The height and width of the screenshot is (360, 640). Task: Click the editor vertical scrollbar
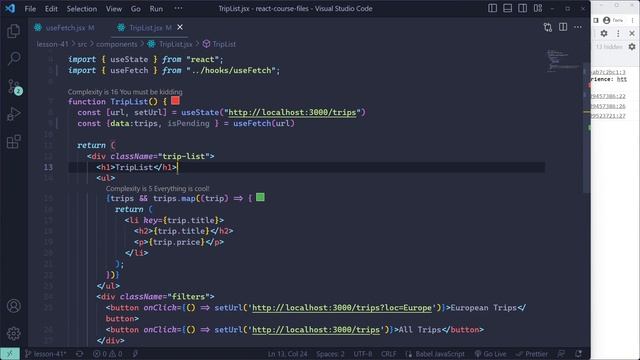[587, 127]
